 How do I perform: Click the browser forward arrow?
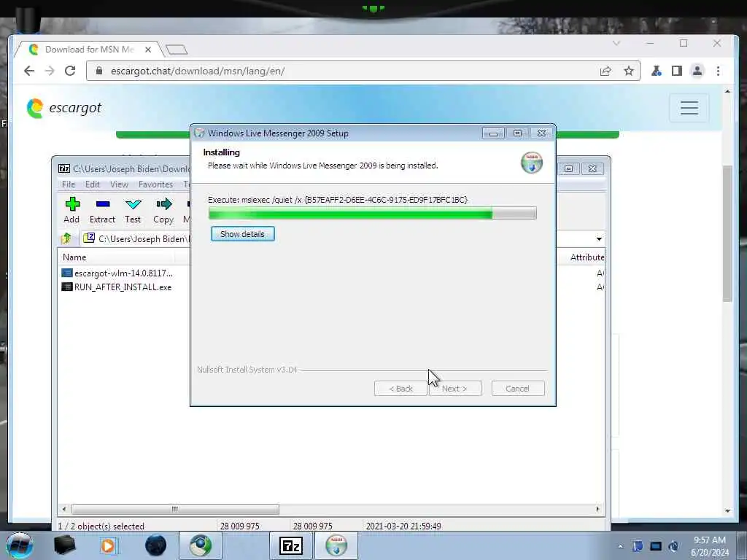(x=50, y=71)
